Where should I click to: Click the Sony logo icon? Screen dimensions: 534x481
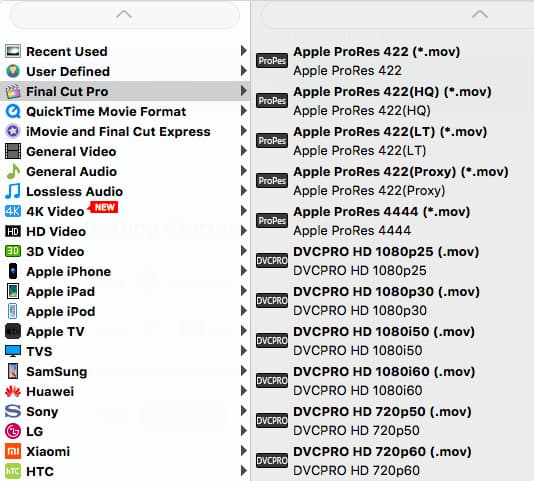click(13, 411)
